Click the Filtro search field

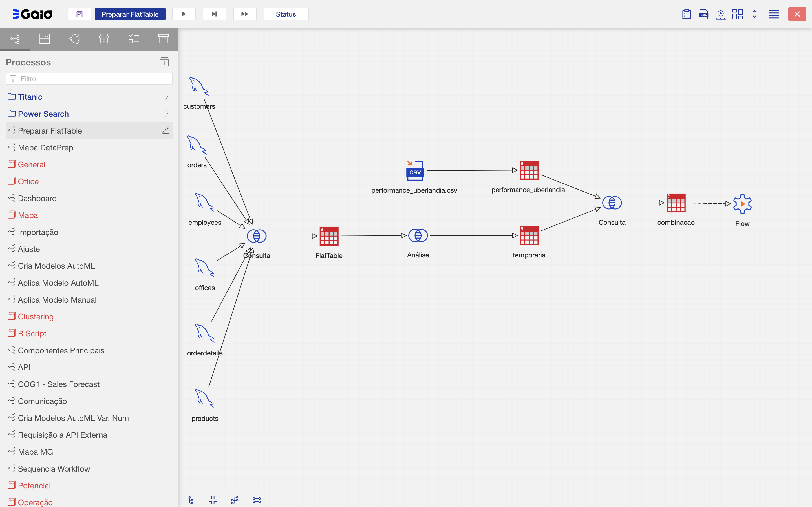pos(89,79)
